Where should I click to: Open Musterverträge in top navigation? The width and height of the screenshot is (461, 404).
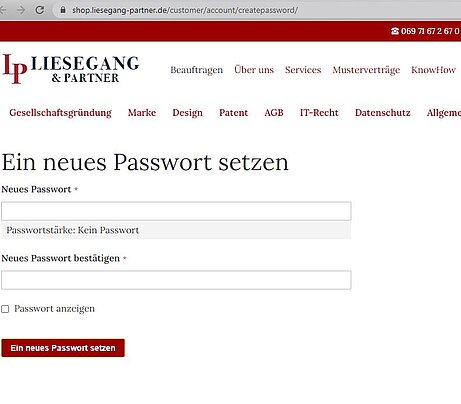366,70
